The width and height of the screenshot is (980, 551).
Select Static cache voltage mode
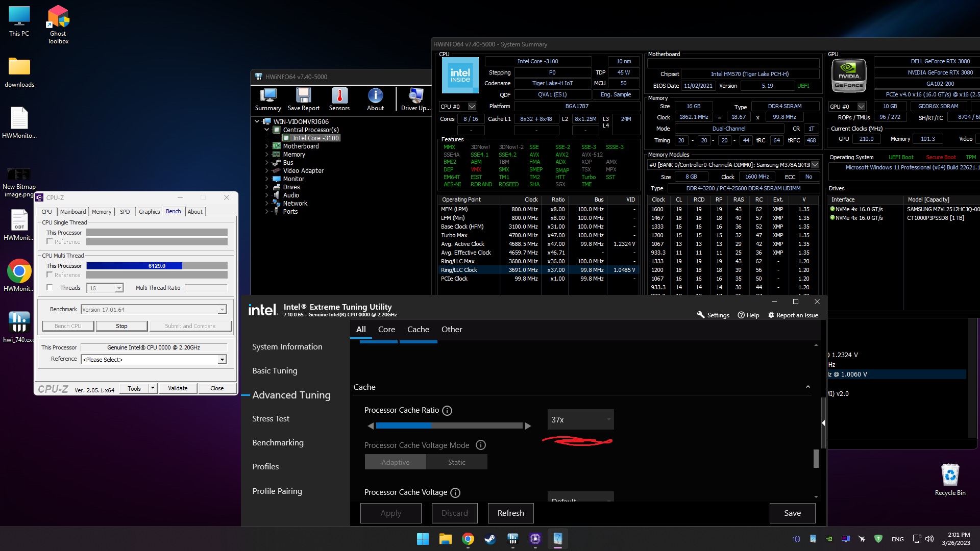(x=456, y=462)
